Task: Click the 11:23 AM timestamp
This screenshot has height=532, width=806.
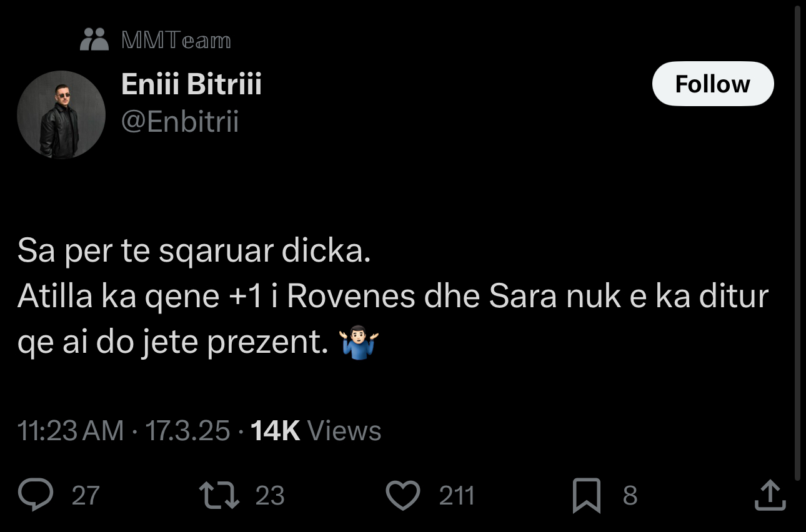Action: (70, 431)
